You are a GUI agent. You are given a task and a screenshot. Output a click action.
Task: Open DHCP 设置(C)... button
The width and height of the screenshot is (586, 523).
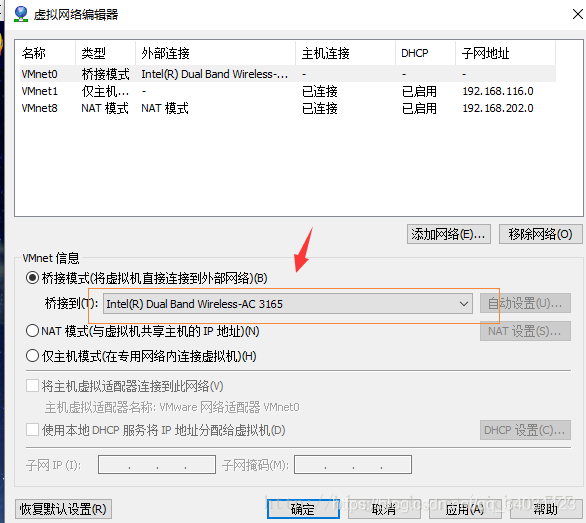tap(525, 430)
